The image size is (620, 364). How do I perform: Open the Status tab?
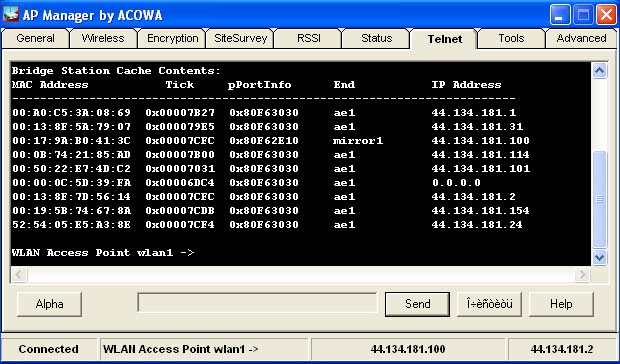(376, 38)
